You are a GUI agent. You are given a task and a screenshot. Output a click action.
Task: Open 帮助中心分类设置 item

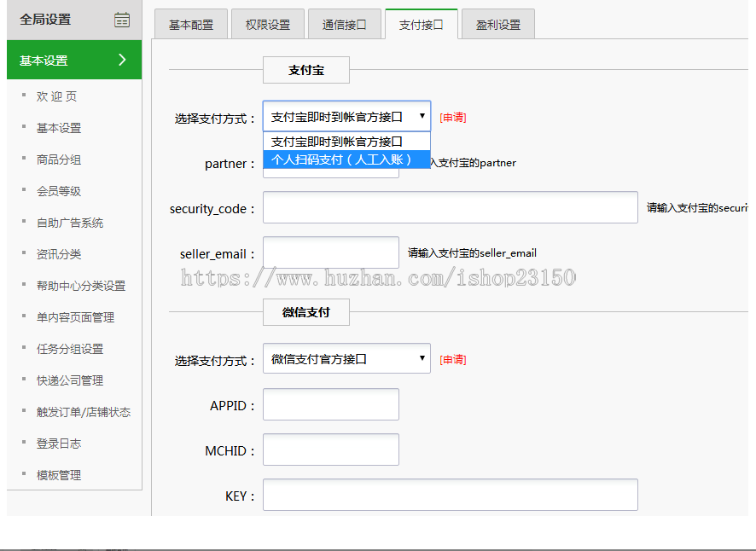tap(81, 286)
